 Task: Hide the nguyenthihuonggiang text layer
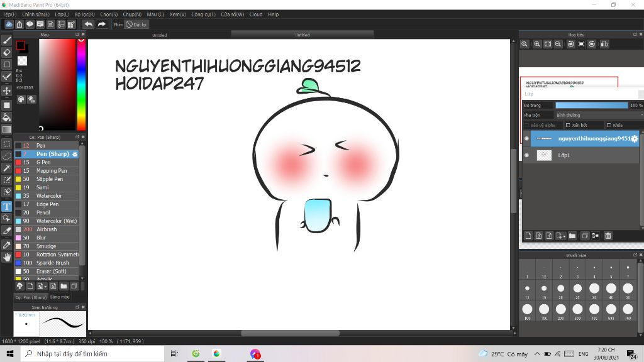[x=526, y=139]
